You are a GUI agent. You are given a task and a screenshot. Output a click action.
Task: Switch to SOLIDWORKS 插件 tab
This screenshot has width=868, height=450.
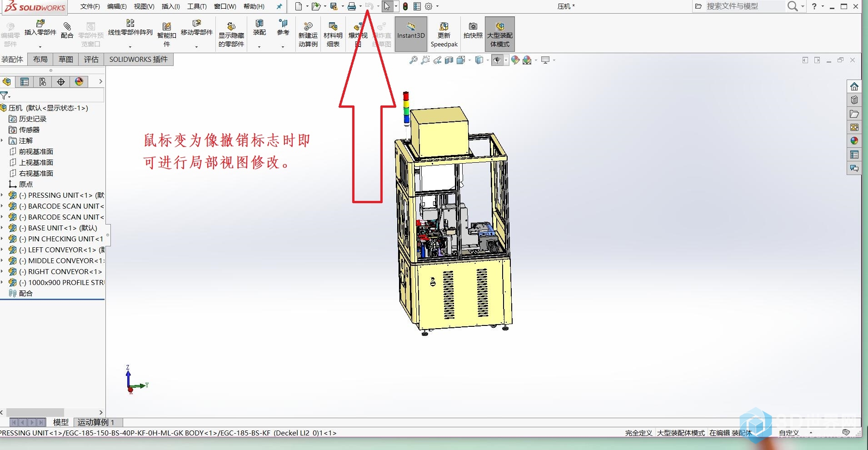139,60
